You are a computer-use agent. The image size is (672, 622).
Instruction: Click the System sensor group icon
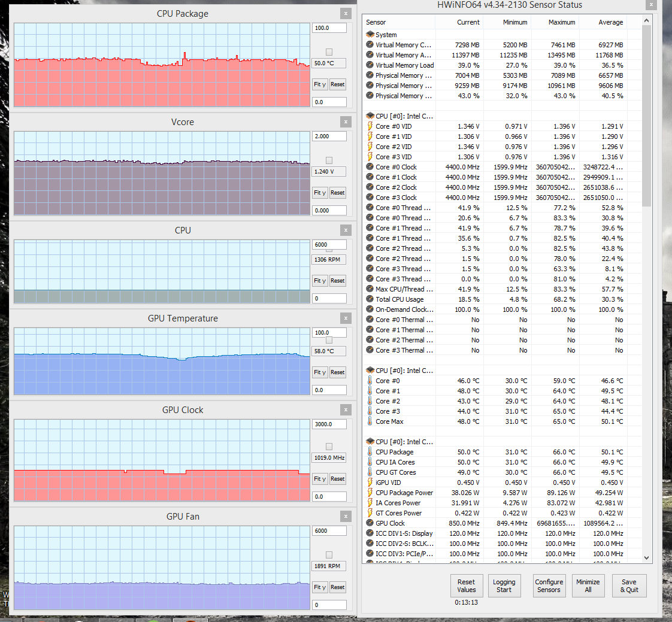[x=370, y=34]
